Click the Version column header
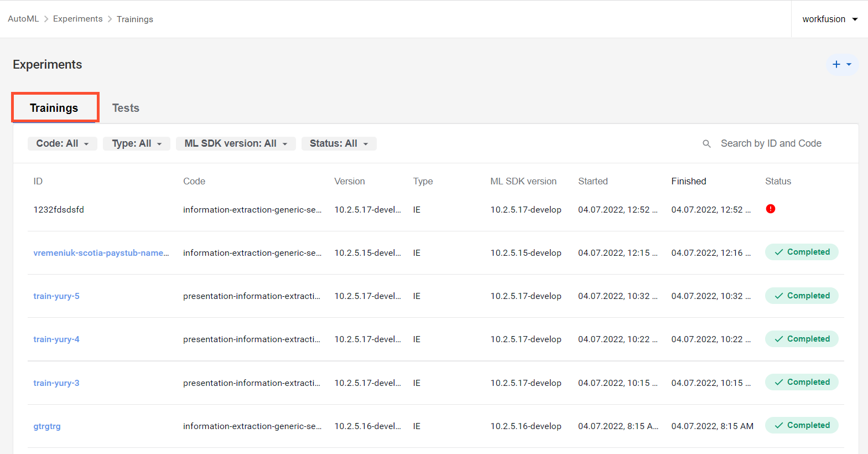 (350, 181)
